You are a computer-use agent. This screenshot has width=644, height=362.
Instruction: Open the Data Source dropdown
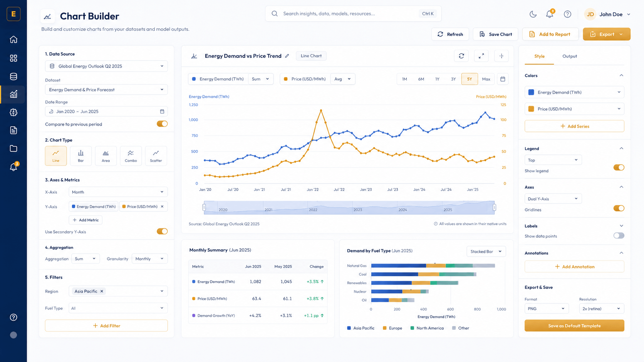[106, 66]
